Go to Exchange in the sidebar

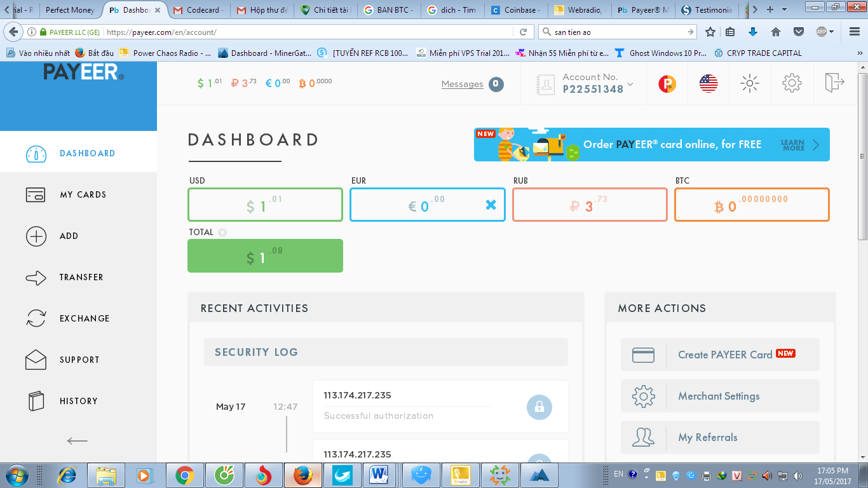78,318
